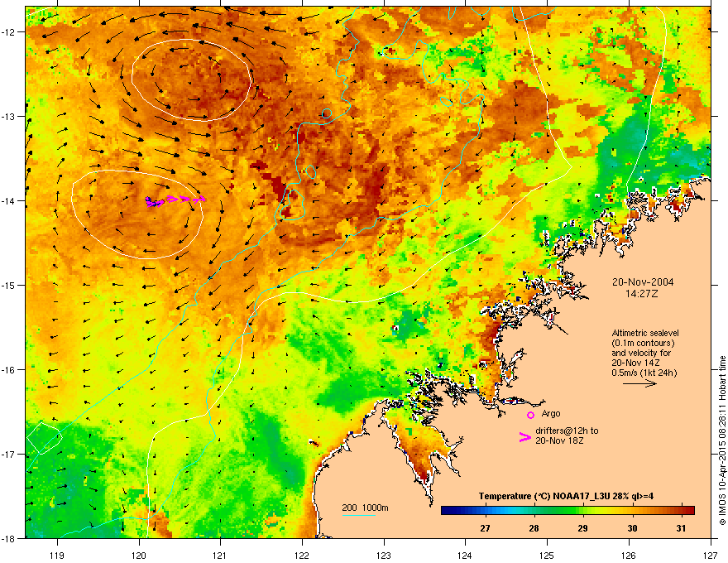The height and width of the screenshot is (563, 728).
Task: Click the cyan 200 1000m depth contour legend line
Action: coord(358,515)
